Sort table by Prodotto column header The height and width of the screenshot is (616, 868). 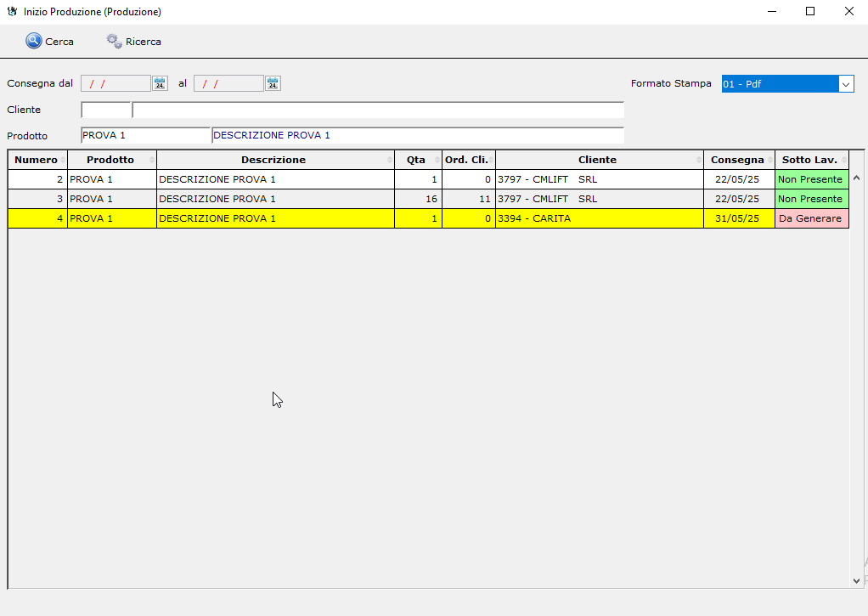click(110, 160)
